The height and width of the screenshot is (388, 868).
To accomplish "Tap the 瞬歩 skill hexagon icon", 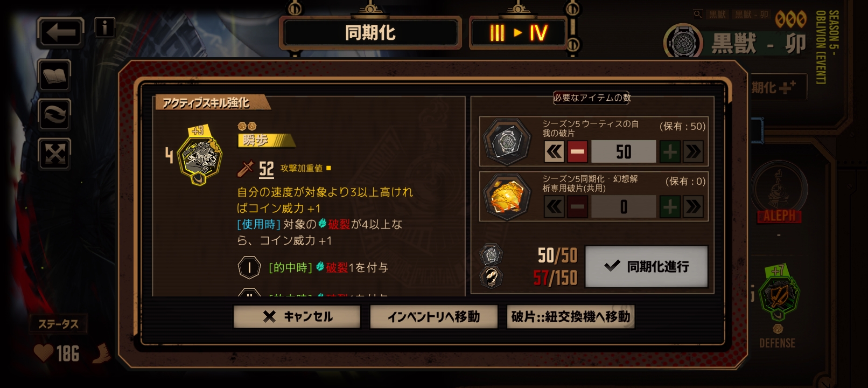I will (199, 156).
